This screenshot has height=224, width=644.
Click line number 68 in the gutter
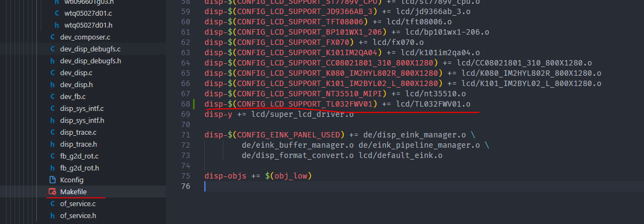185,104
